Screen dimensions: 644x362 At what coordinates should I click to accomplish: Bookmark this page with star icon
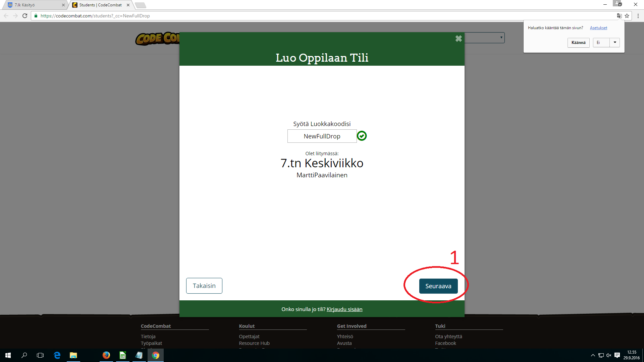click(627, 16)
